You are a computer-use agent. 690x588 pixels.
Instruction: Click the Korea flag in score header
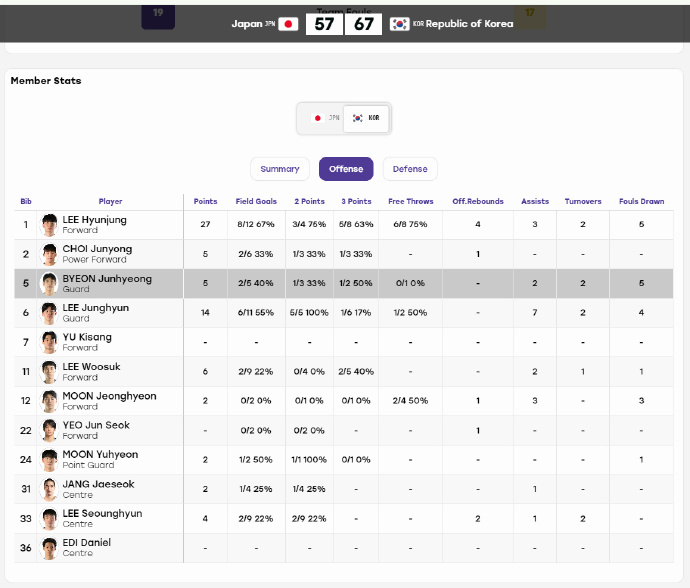click(x=400, y=24)
